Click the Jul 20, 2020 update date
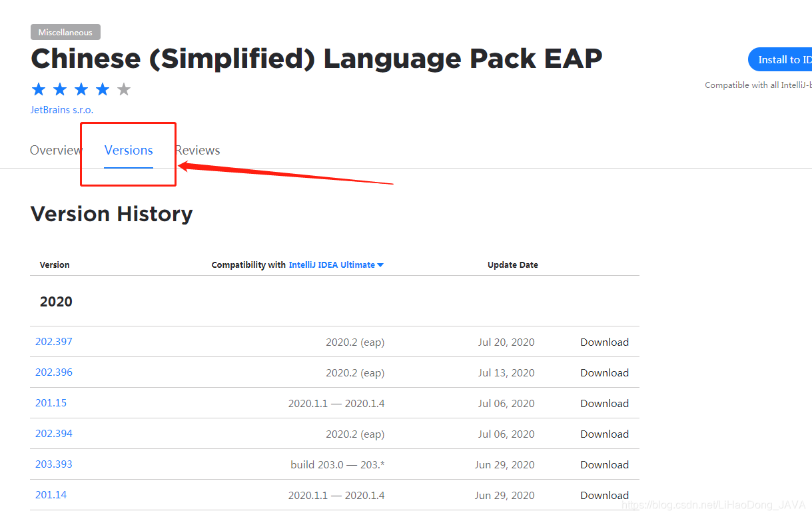Viewport: 812px width, 517px height. pos(506,342)
